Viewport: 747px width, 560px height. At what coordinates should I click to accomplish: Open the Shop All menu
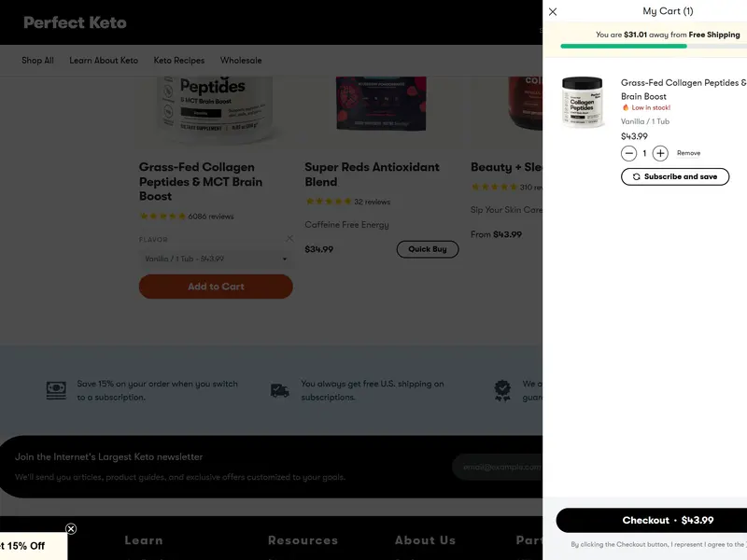click(37, 61)
